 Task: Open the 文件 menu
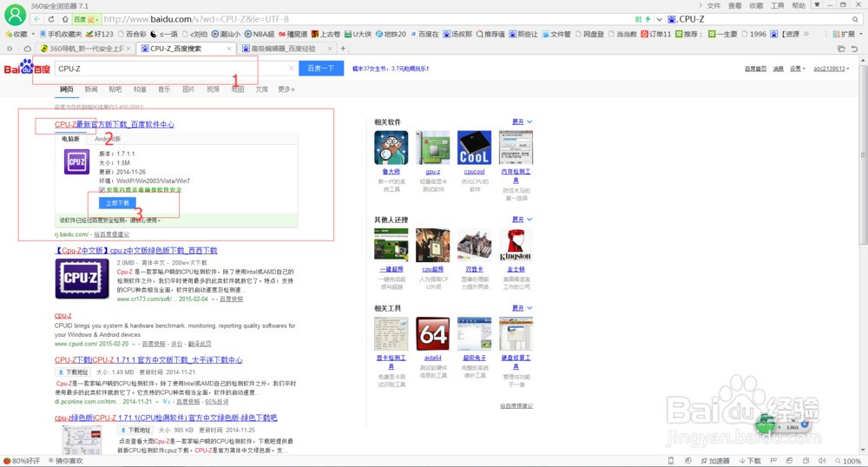[713, 5]
